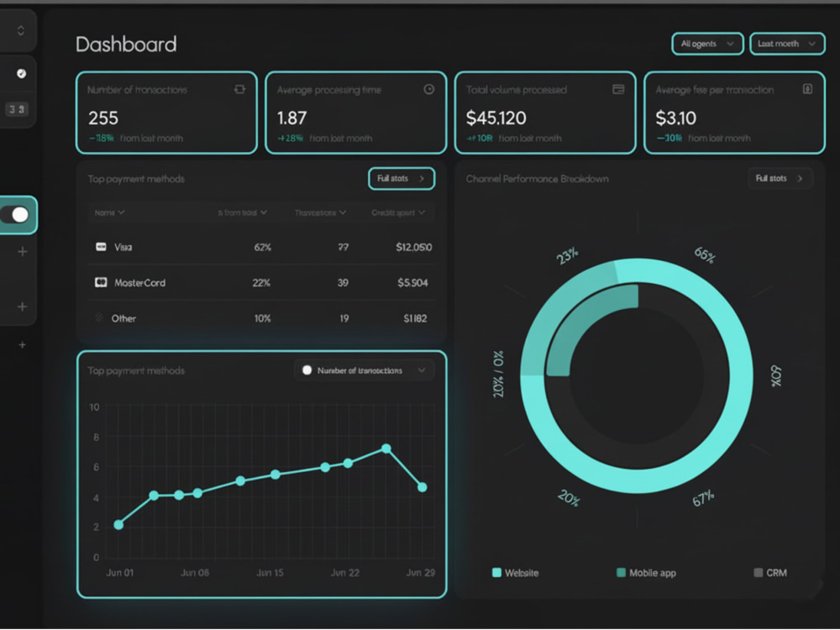Click the $5,504 amount in MasterCard row
840x630 pixels.
pos(412,282)
